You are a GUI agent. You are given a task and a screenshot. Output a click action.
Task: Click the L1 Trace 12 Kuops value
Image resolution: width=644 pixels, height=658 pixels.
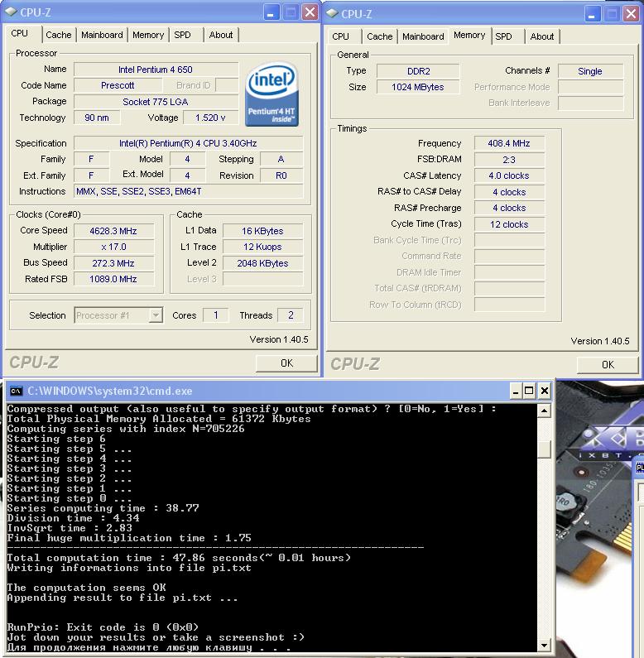point(262,247)
